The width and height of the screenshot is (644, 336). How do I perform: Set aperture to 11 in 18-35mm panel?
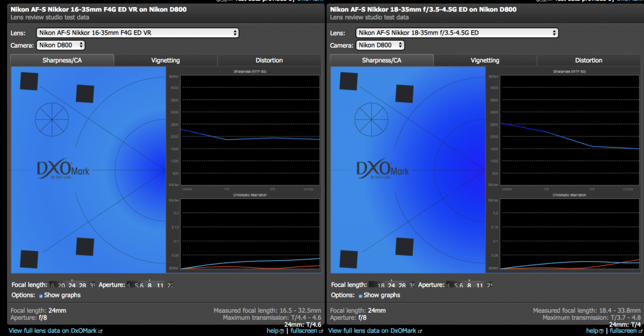pyautogui.click(x=479, y=286)
